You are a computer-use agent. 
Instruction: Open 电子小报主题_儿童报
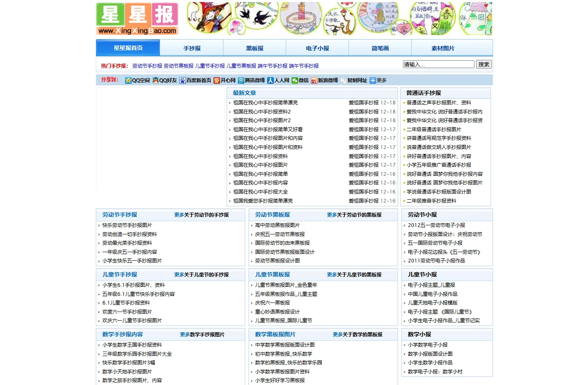[432, 285]
